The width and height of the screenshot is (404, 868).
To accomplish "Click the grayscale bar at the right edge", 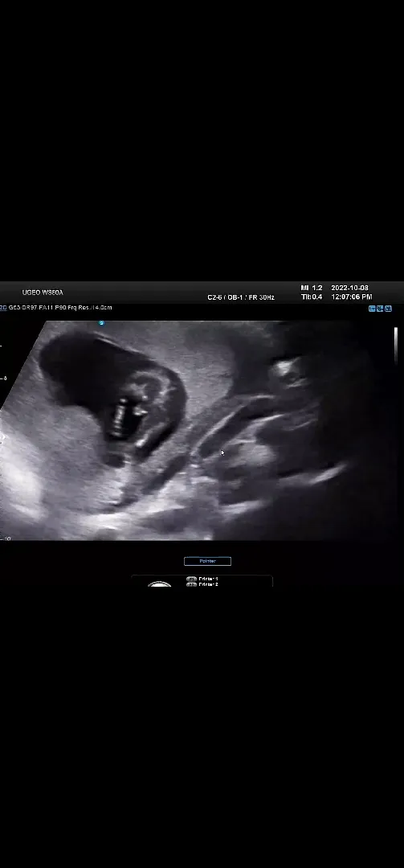I will coord(396,346).
